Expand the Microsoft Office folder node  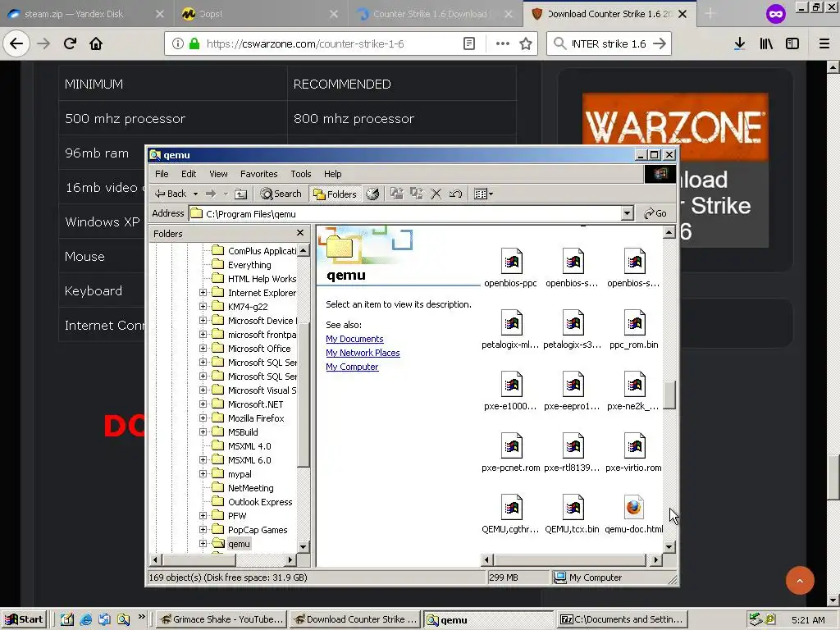[x=203, y=348]
